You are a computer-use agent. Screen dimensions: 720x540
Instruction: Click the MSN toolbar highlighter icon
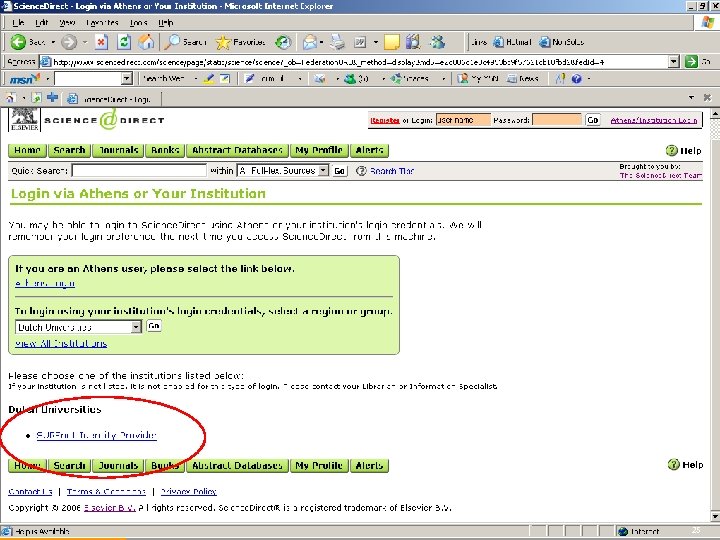click(208, 79)
